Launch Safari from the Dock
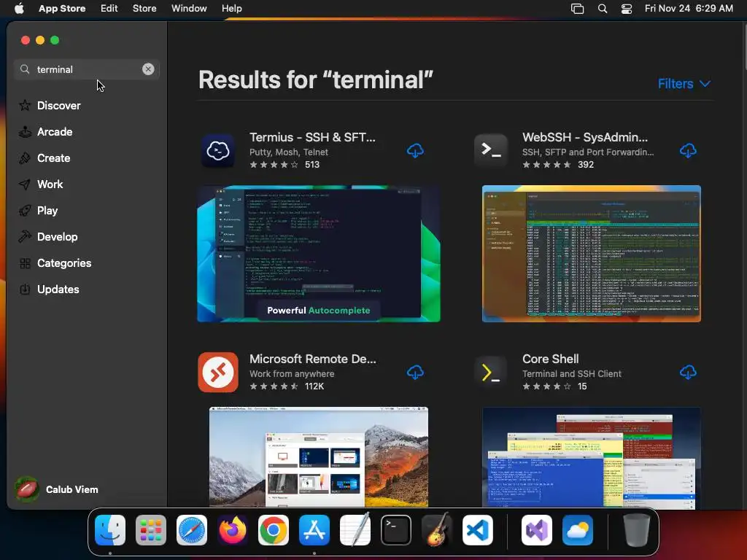The image size is (747, 560). click(x=192, y=530)
